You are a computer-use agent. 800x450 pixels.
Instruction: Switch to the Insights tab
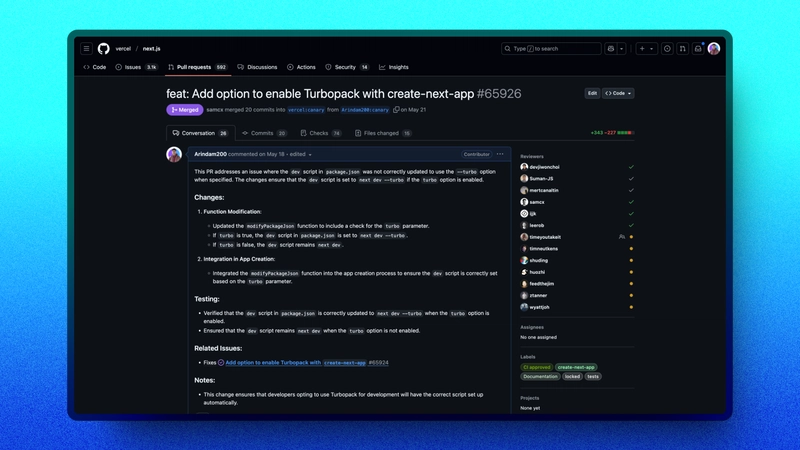click(x=393, y=67)
